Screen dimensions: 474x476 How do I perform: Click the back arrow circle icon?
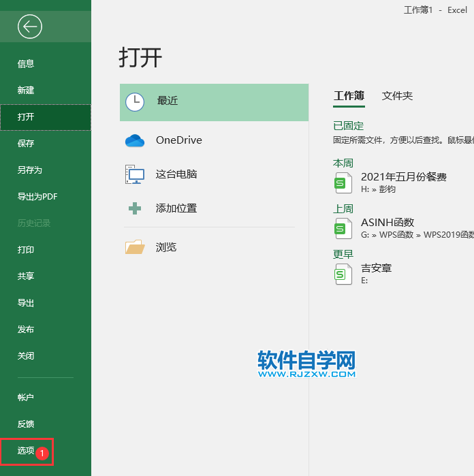click(x=30, y=27)
